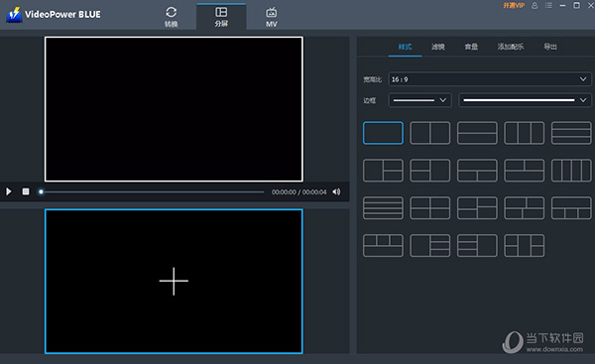
Task: Select the four-row layout
Action: 383,208
